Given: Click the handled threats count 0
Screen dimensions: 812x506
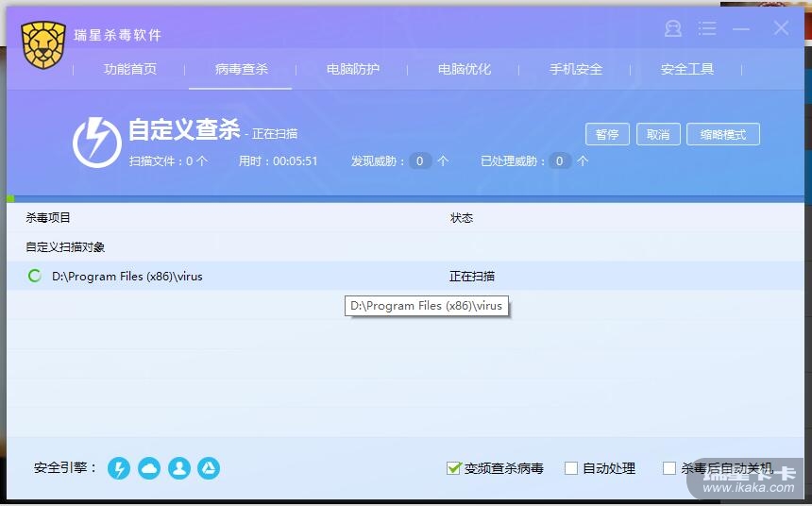Looking at the screenshot, I should [560, 161].
